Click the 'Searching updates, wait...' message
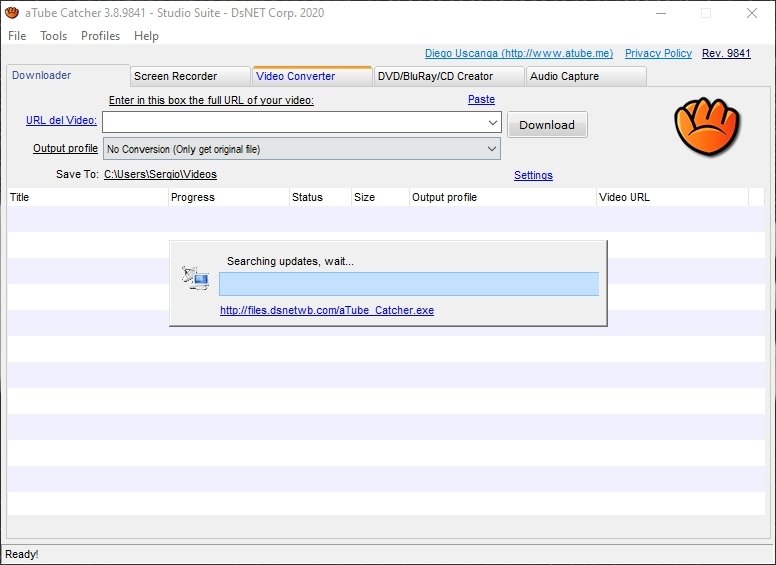This screenshot has height=565, width=776. pos(291,261)
